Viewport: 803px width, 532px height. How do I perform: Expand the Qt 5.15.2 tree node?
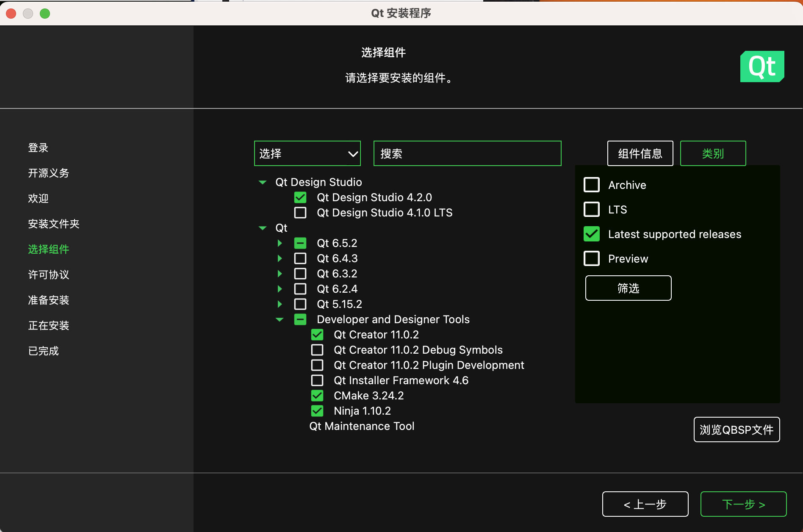[x=280, y=304]
